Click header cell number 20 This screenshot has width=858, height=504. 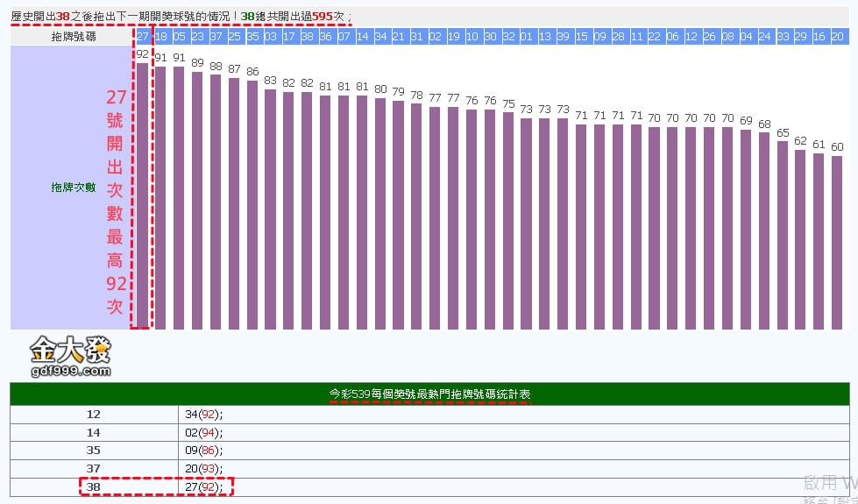(x=837, y=36)
